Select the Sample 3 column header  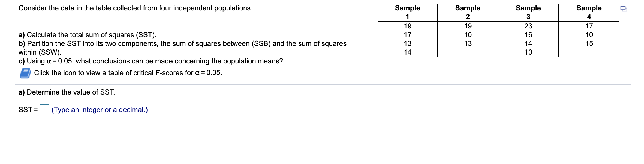[528, 12]
